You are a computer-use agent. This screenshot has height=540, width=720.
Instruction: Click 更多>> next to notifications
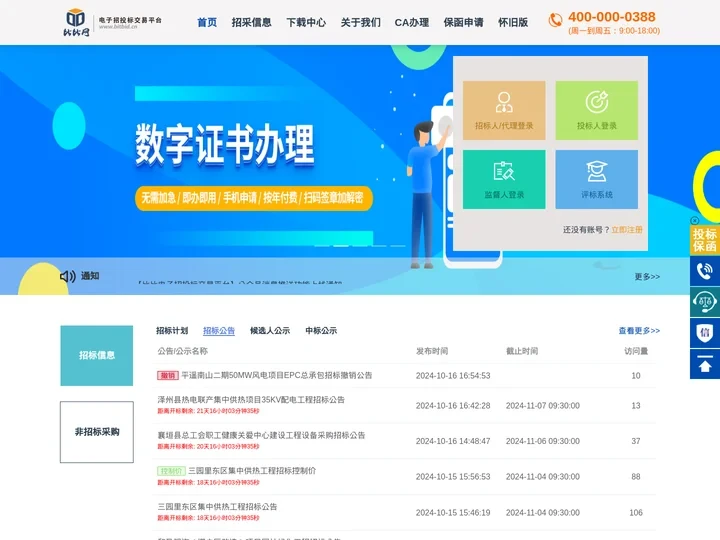(x=647, y=276)
